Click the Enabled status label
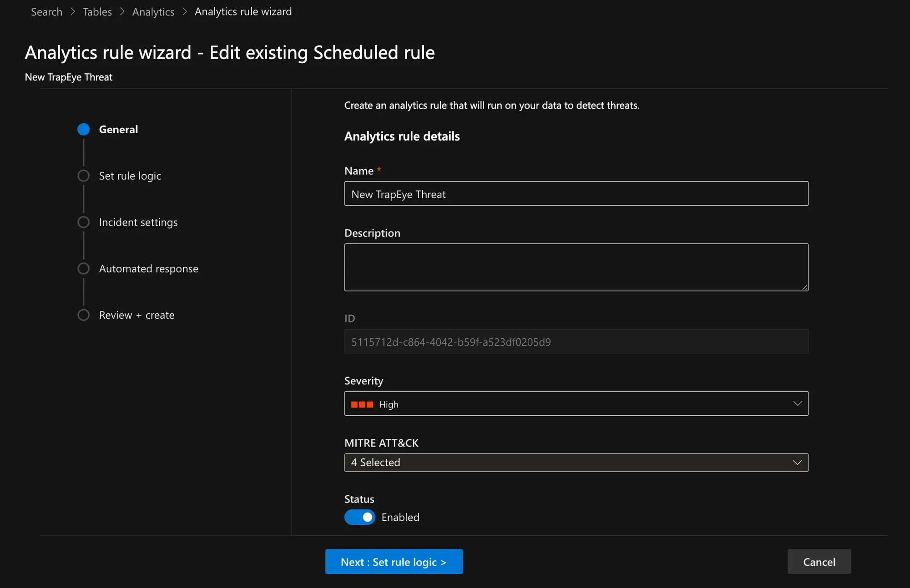This screenshot has width=910, height=588. click(400, 518)
